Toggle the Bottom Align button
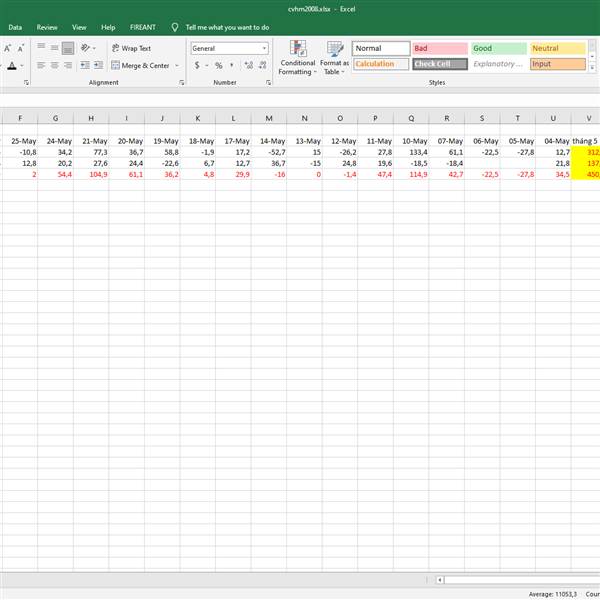600x600 pixels. (x=68, y=48)
